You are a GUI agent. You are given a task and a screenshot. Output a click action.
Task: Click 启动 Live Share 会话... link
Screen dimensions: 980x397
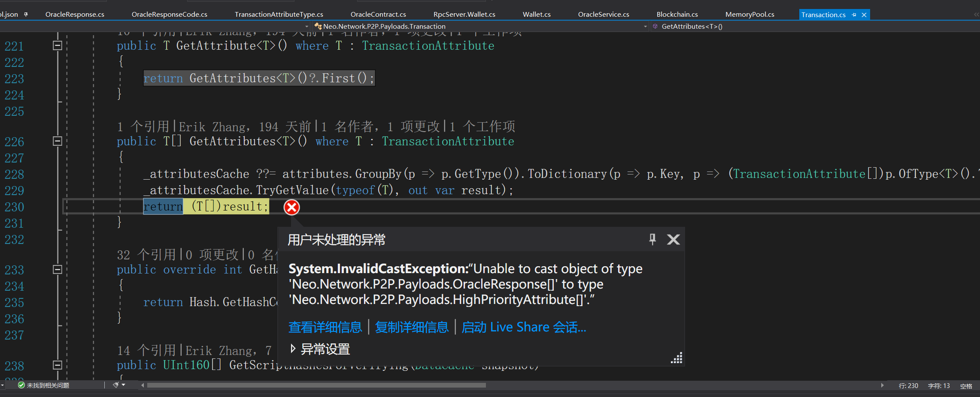point(524,327)
